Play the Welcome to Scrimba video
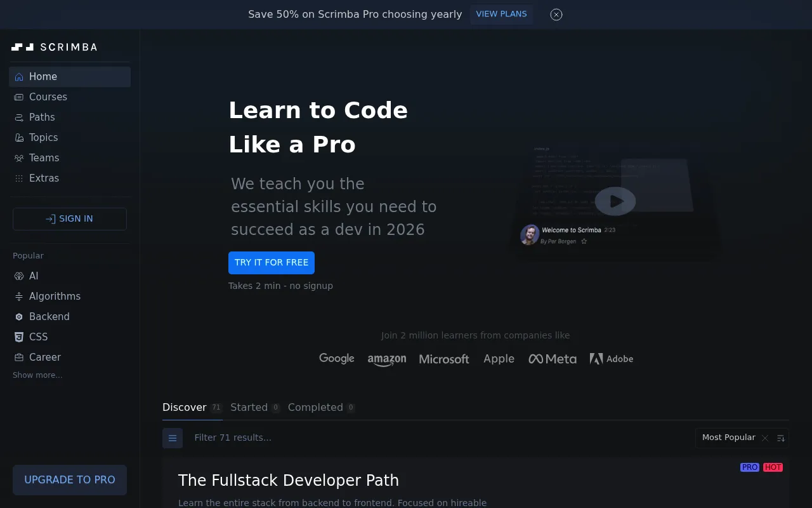The width and height of the screenshot is (812, 508). pos(615,201)
